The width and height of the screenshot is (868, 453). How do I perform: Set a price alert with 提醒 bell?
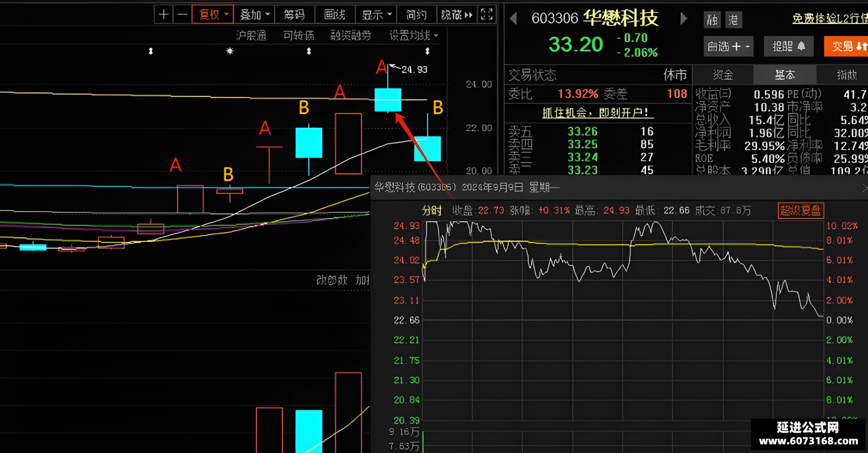(x=789, y=46)
